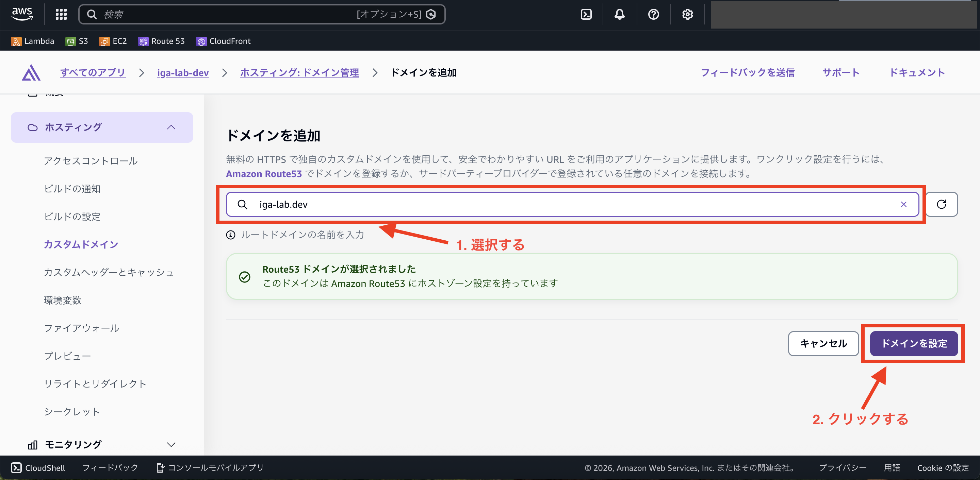The height and width of the screenshot is (480, 980).
Task: Open the サポート link
Action: (x=841, y=73)
